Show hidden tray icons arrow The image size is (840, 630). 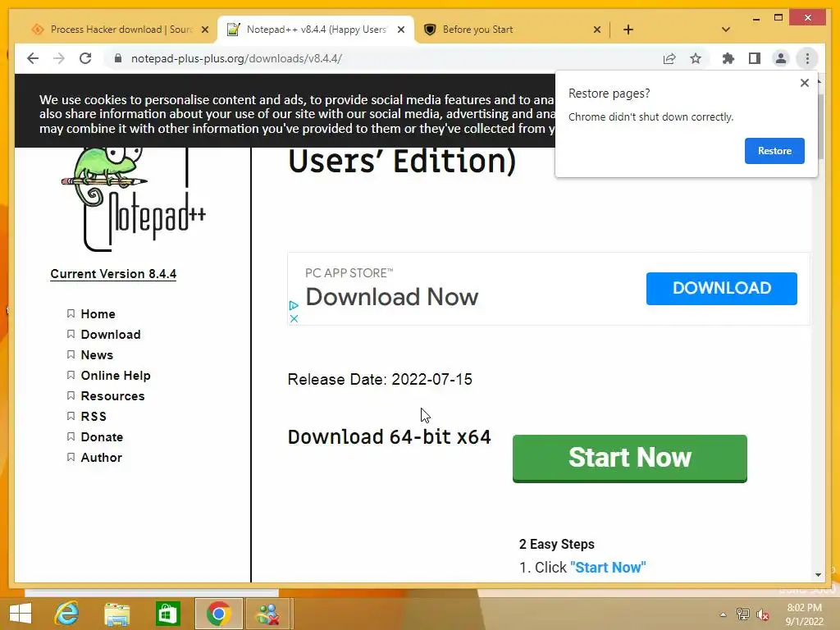point(723,614)
